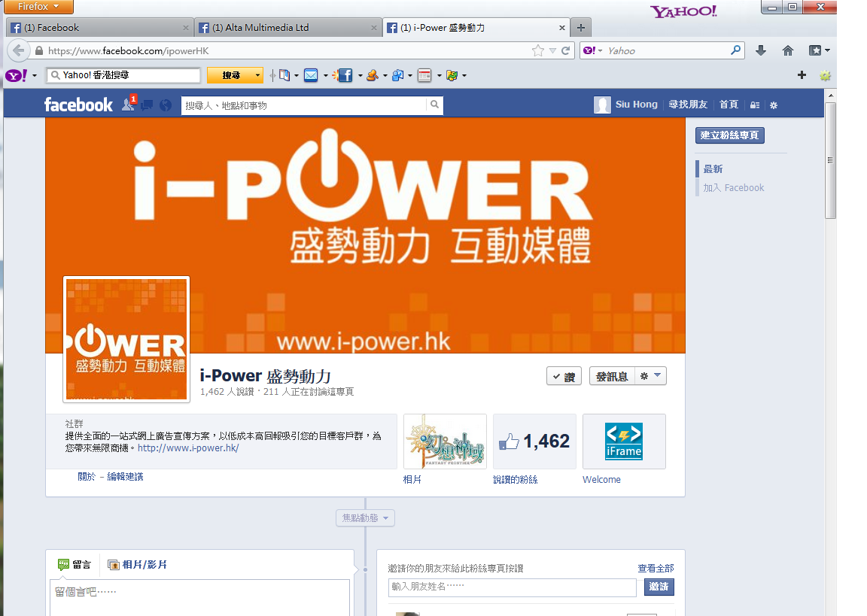The width and height of the screenshot is (867, 616).
Task: Expand the mail icon dropdown arrow
Action: pos(325,75)
